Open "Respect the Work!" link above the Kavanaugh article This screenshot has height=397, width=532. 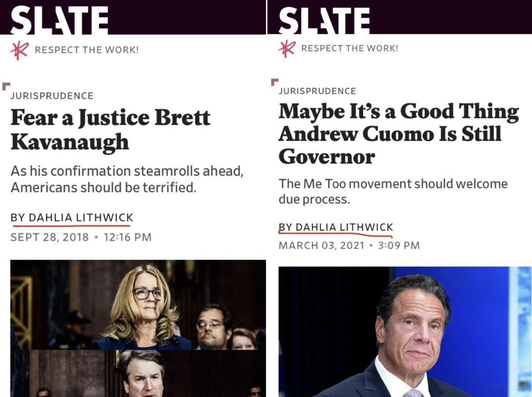(87, 50)
